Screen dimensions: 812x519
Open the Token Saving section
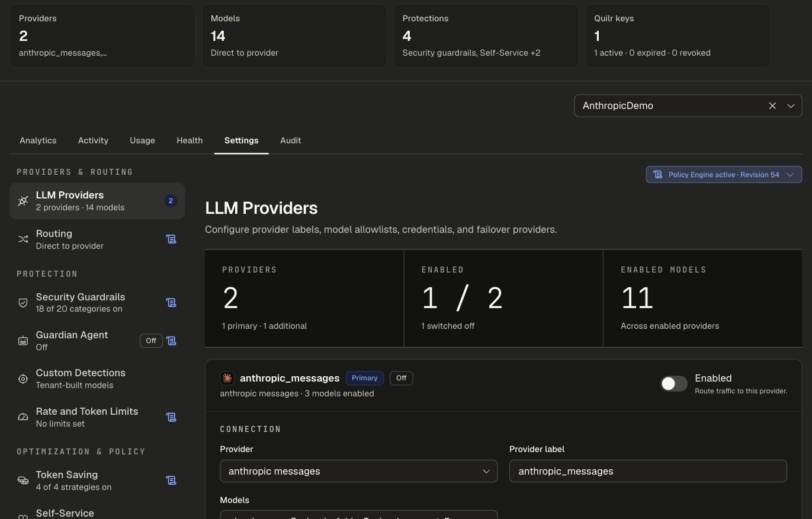click(x=97, y=480)
